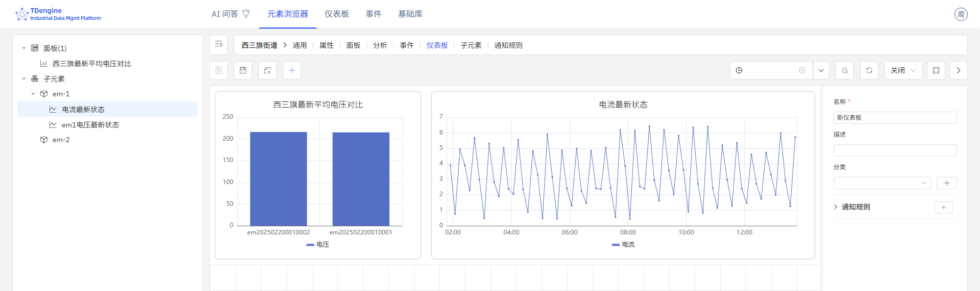The image size is (980, 291).
Task: Select em1电压最新状态 in the tree
Action: [x=90, y=125]
